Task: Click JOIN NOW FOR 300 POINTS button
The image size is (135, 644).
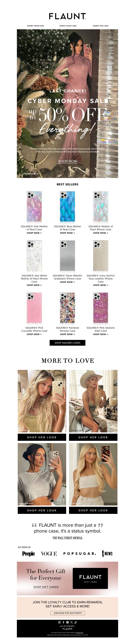Action: pyautogui.click(x=68, y=613)
